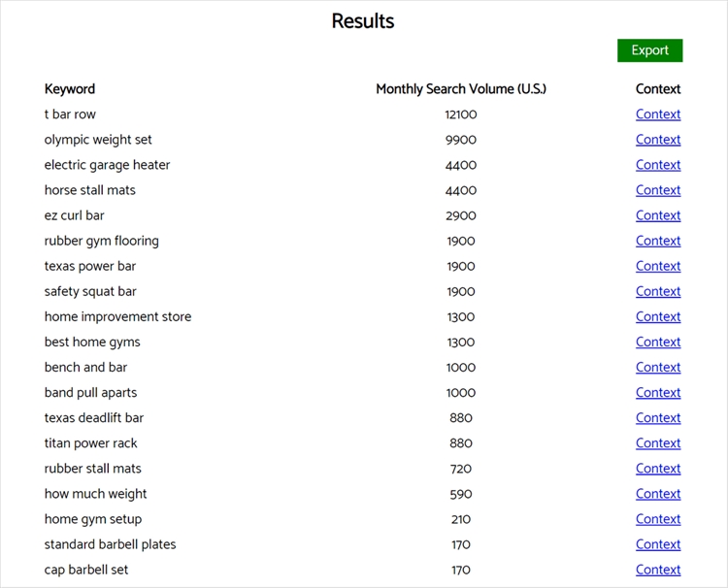Open Context for rubber gym flooring
The height and width of the screenshot is (588, 728).
pyautogui.click(x=658, y=241)
